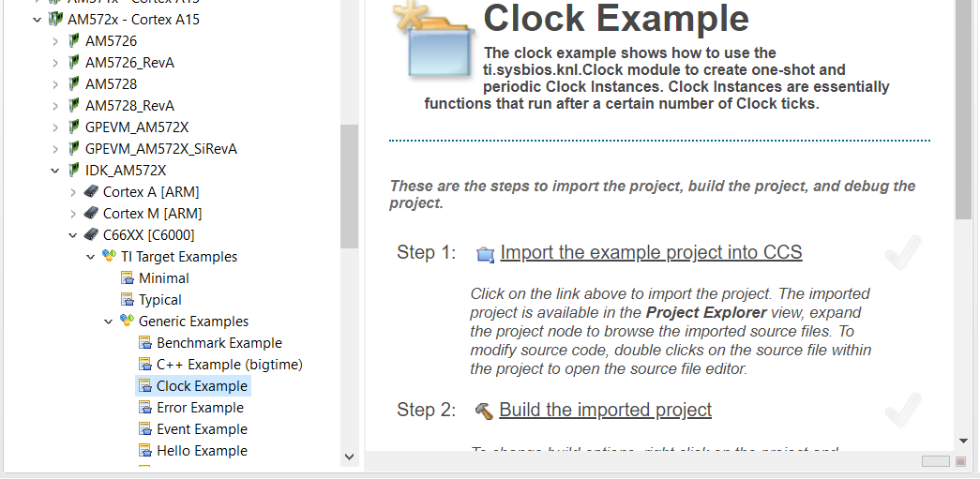Click the TI Target Examples folder icon
This screenshot has width=980, height=479.
pyautogui.click(x=110, y=257)
